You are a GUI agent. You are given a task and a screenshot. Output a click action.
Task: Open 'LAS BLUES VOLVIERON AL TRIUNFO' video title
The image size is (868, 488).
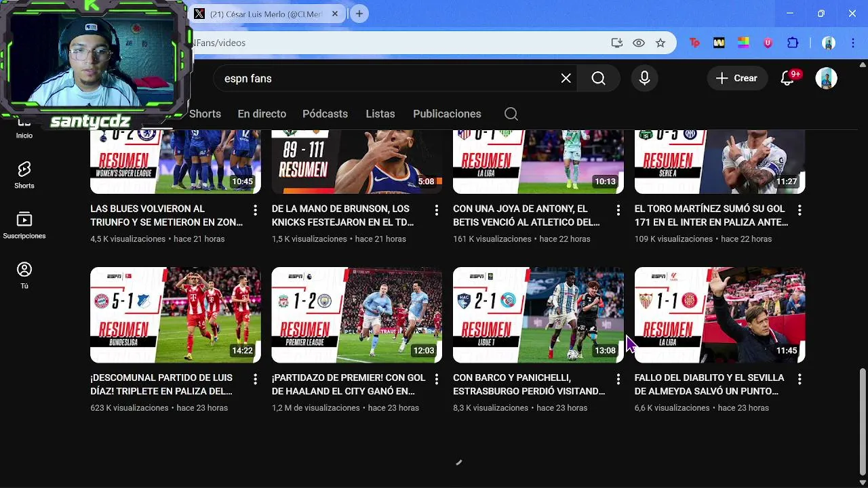[166, 216]
